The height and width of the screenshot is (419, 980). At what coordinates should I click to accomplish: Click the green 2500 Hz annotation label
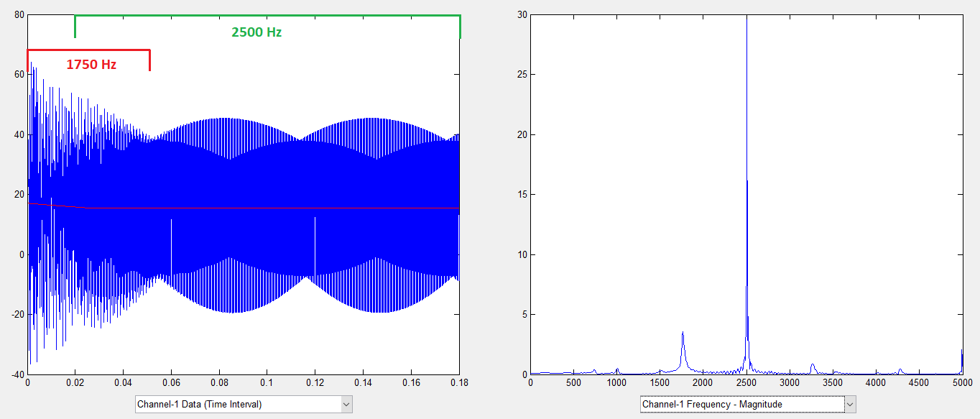256,32
